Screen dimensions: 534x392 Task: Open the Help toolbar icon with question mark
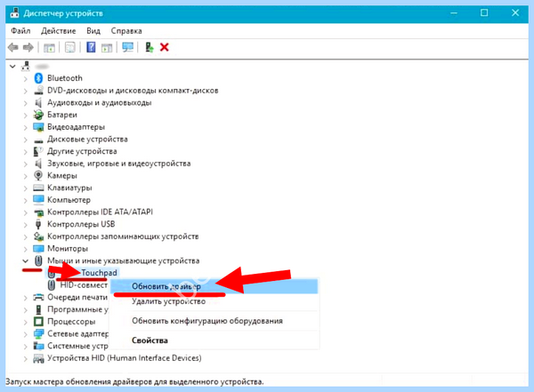[91, 47]
